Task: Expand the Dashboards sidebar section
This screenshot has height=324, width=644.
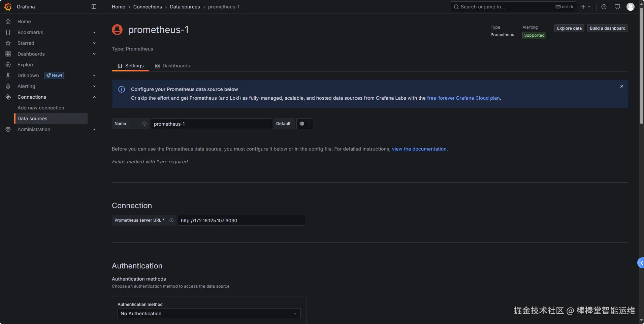Action: click(x=94, y=54)
